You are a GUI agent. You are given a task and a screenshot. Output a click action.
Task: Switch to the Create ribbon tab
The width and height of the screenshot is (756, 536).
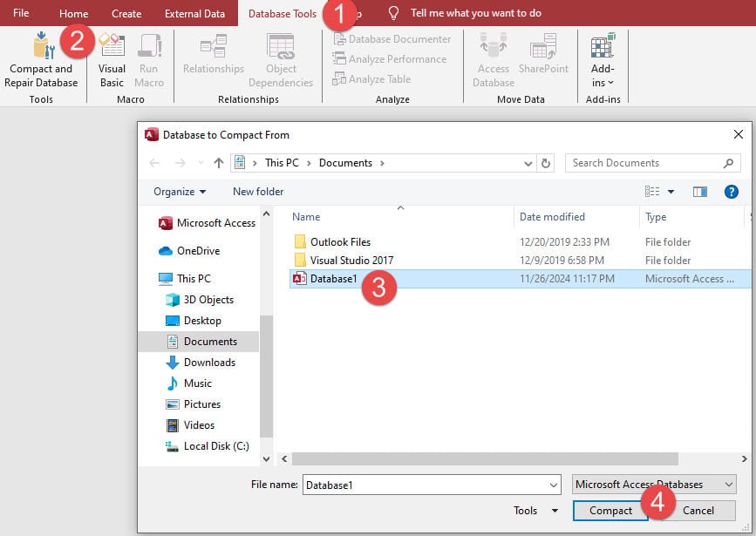tap(126, 13)
